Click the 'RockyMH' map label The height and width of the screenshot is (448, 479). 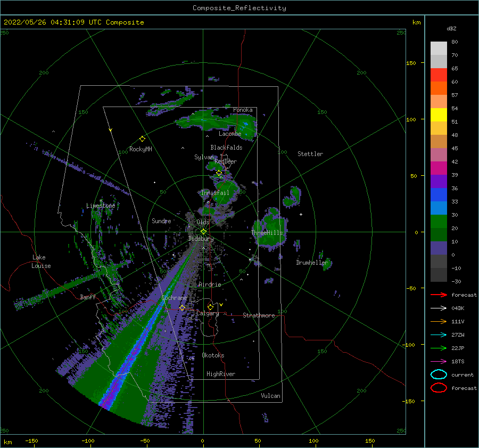pyautogui.click(x=141, y=149)
